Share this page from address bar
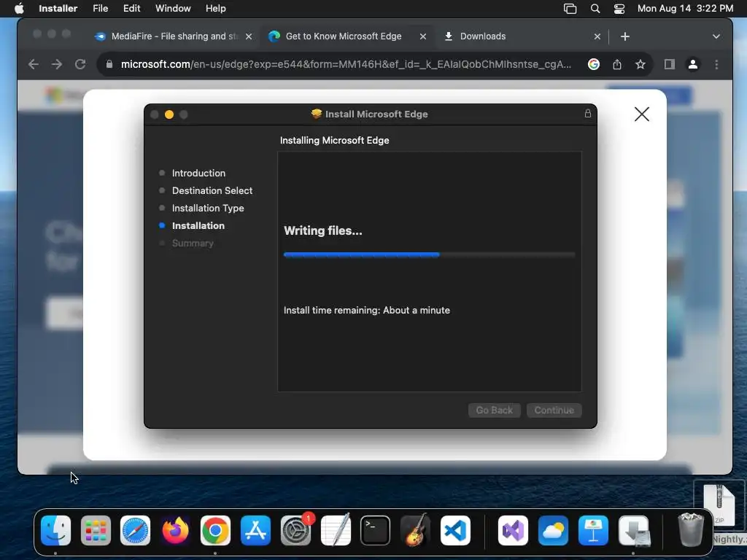The height and width of the screenshot is (560, 747). coord(617,64)
